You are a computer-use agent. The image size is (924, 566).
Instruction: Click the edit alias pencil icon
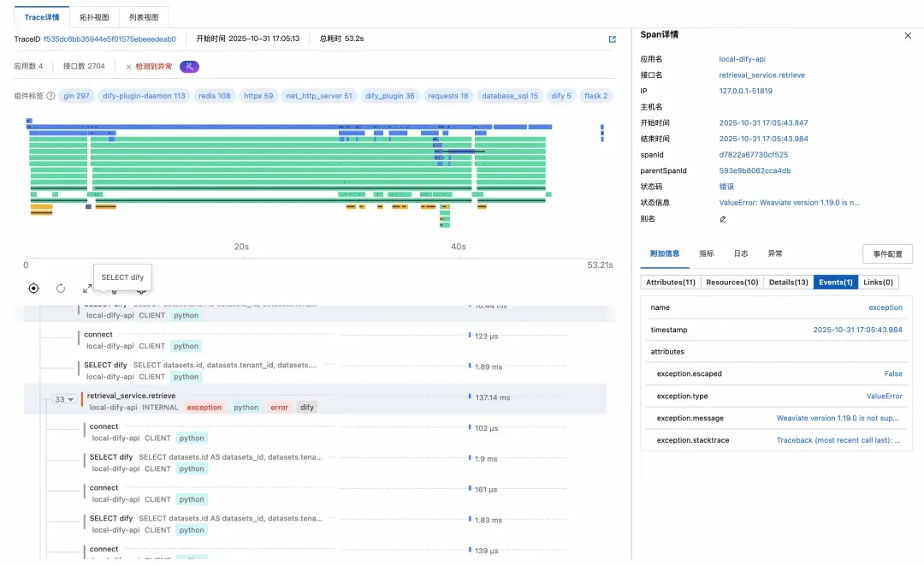pyautogui.click(x=723, y=219)
